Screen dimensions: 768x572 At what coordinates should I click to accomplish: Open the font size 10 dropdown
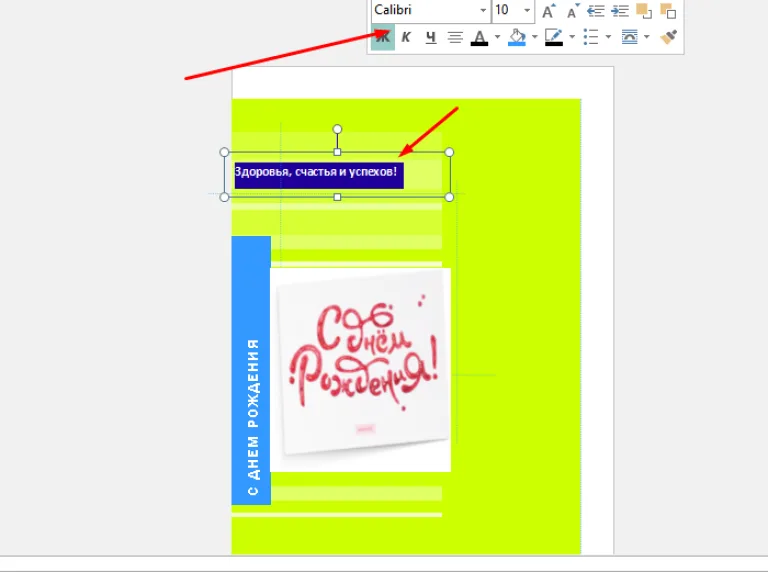527,10
